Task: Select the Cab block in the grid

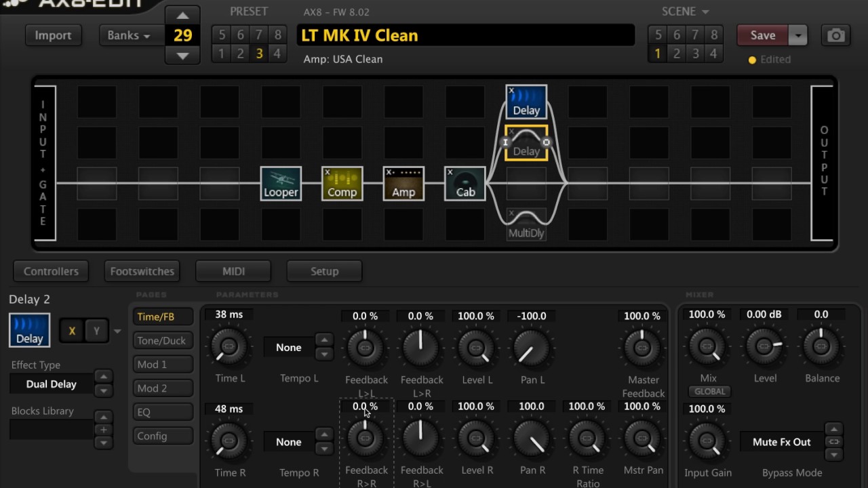Action: point(465,184)
